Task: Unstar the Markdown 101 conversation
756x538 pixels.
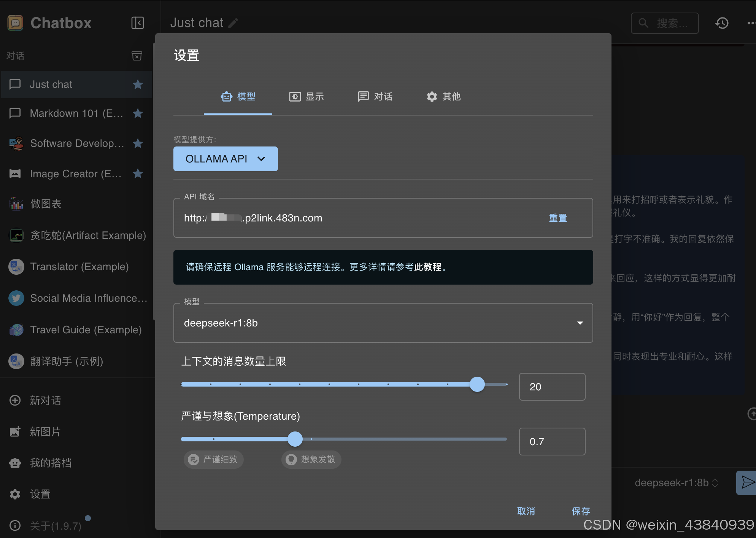Action: point(138,113)
